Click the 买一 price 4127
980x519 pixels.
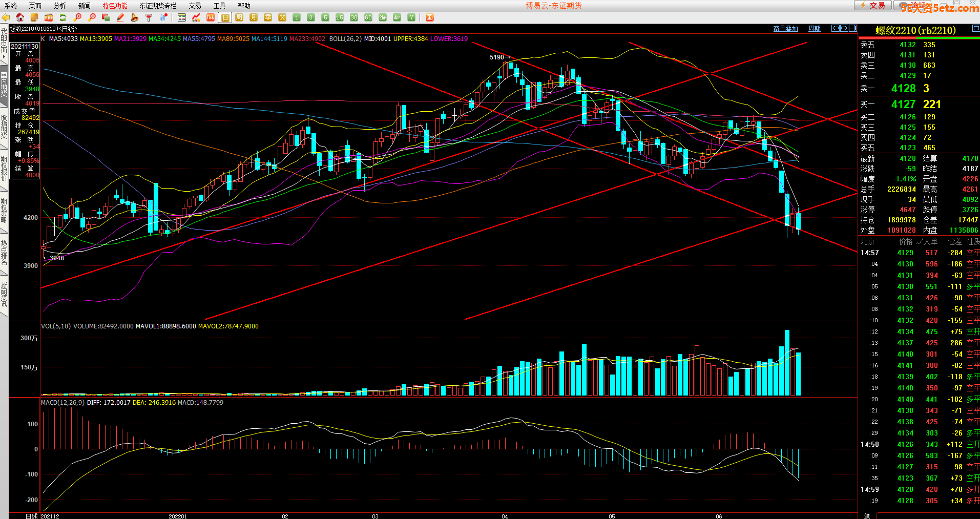point(904,105)
